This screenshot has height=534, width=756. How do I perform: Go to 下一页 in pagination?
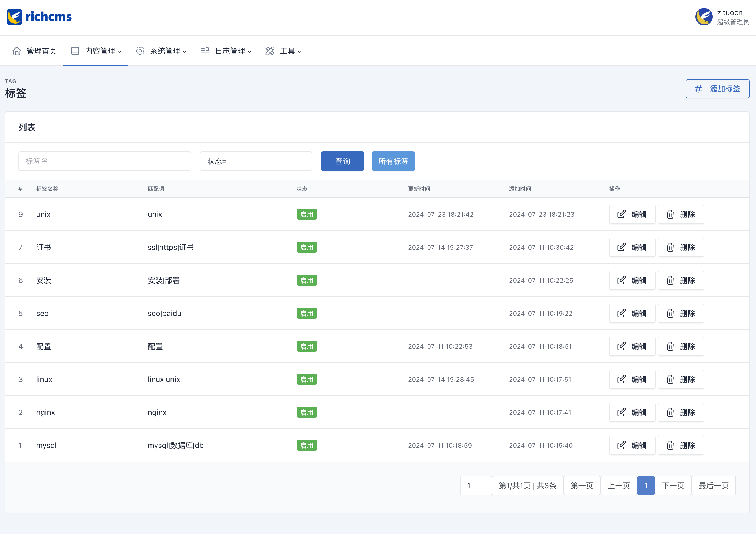click(x=673, y=486)
